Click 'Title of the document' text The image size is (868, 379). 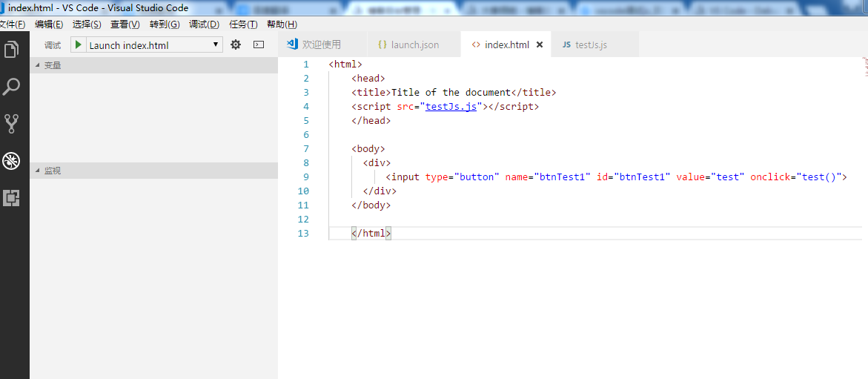click(451, 93)
